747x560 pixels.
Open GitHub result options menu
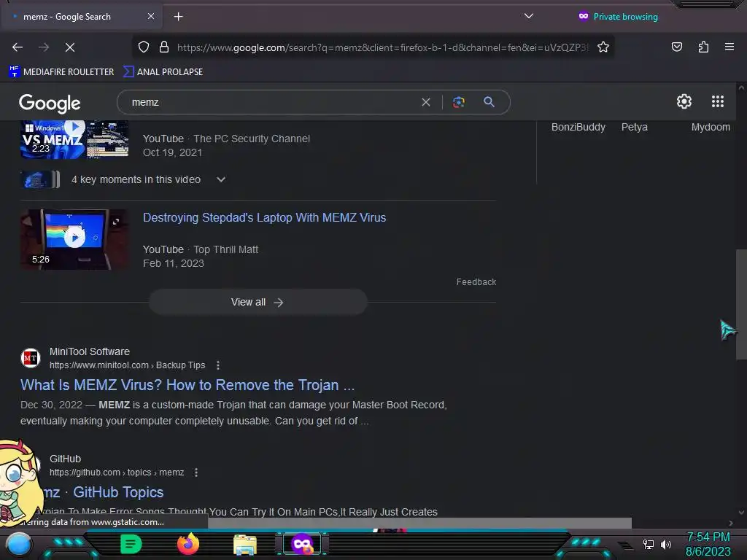tap(196, 472)
